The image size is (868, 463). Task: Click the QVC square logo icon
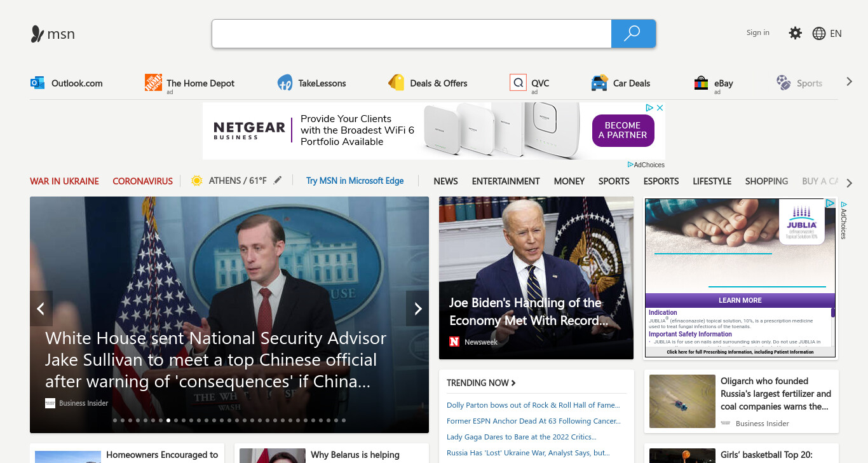coord(518,83)
